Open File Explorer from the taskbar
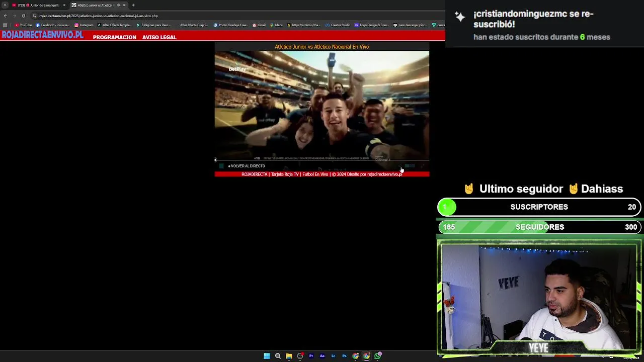The image size is (644, 362). (x=289, y=356)
